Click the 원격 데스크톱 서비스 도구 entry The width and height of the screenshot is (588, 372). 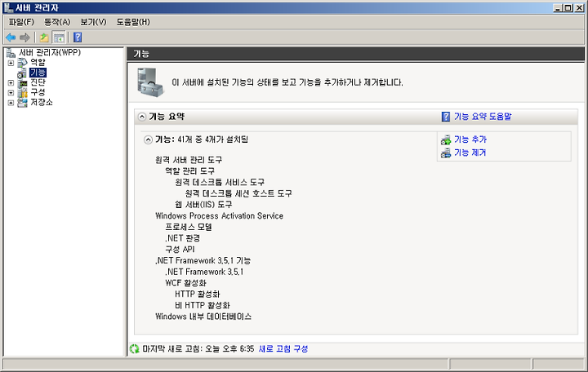pyautogui.click(x=220, y=183)
